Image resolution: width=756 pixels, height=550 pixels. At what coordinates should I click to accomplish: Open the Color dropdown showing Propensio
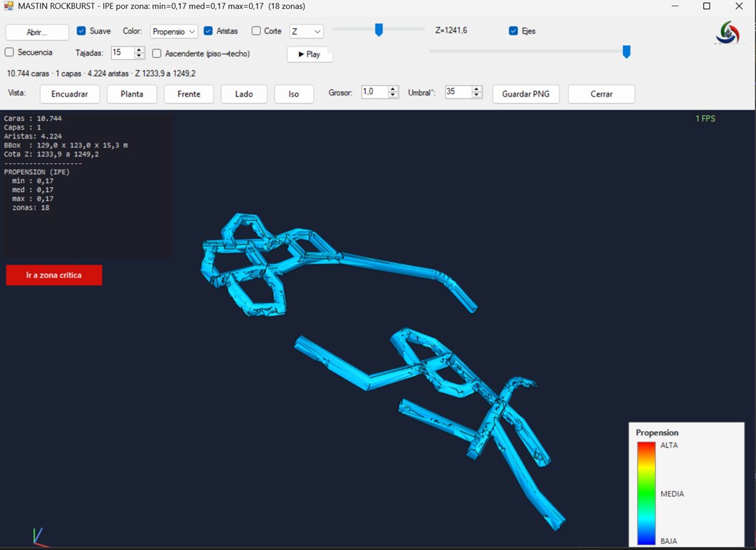[174, 32]
